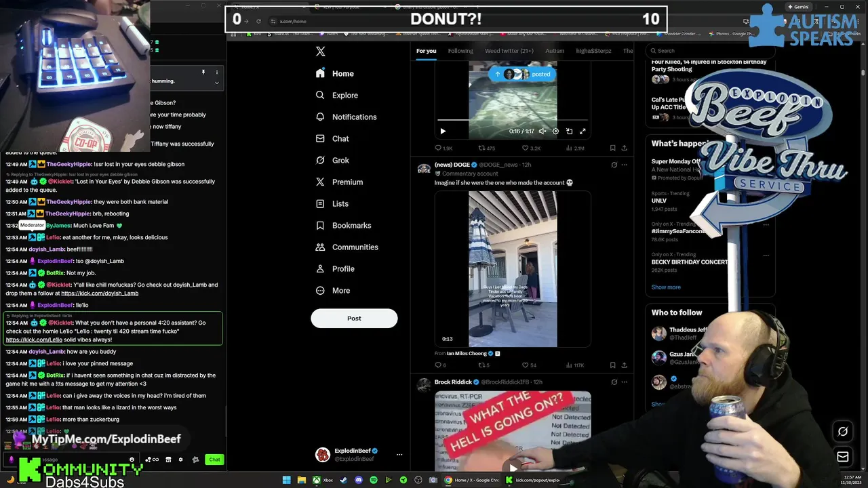The height and width of the screenshot is (488, 868).
Task: Click the X Search field
Action: point(710,50)
